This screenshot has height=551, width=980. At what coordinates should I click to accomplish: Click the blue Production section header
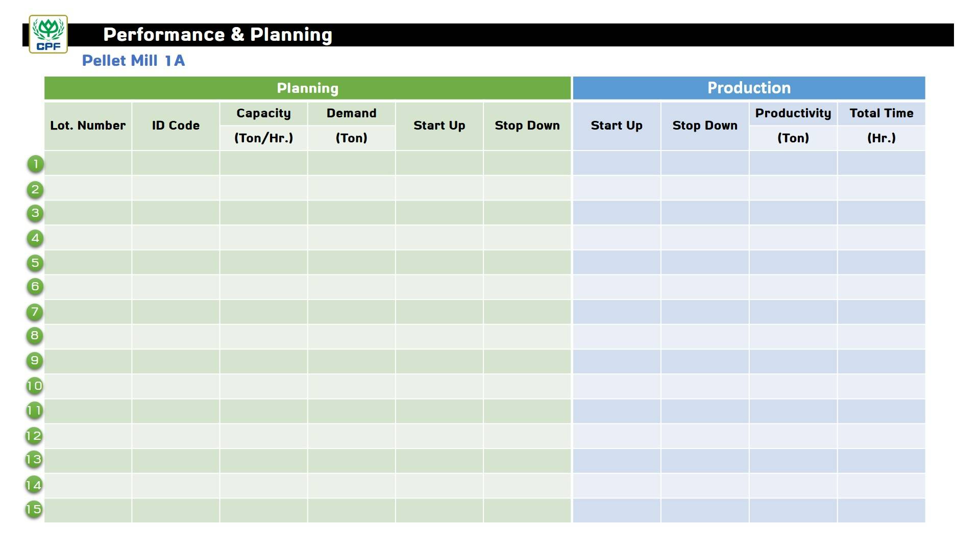pyautogui.click(x=749, y=88)
